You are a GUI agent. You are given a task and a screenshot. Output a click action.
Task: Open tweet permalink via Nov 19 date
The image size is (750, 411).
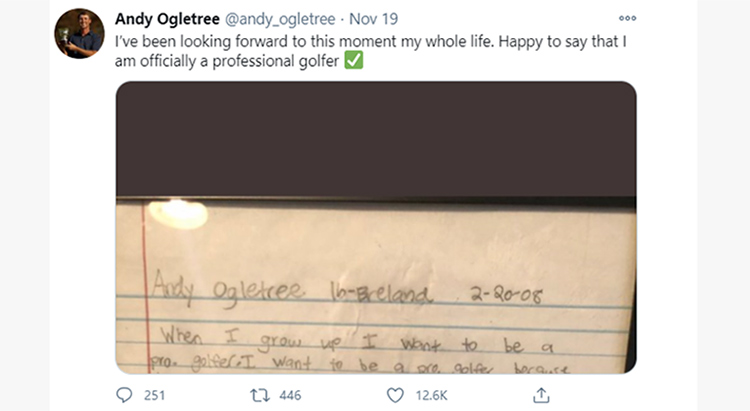(x=373, y=19)
